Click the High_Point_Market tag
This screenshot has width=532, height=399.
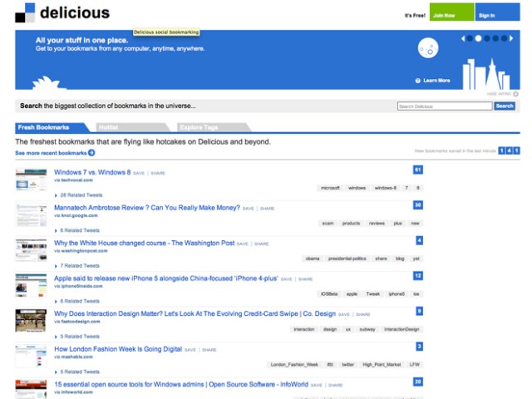point(382,364)
